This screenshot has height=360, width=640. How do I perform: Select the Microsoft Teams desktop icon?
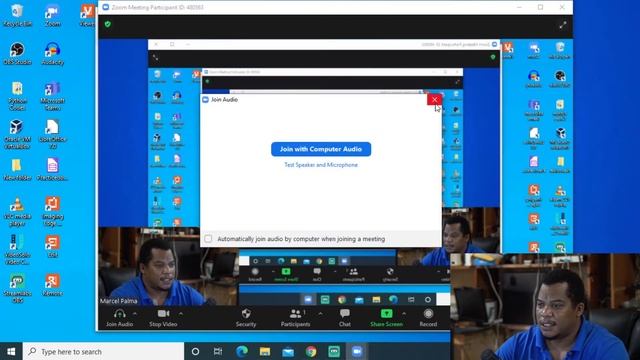click(x=53, y=96)
